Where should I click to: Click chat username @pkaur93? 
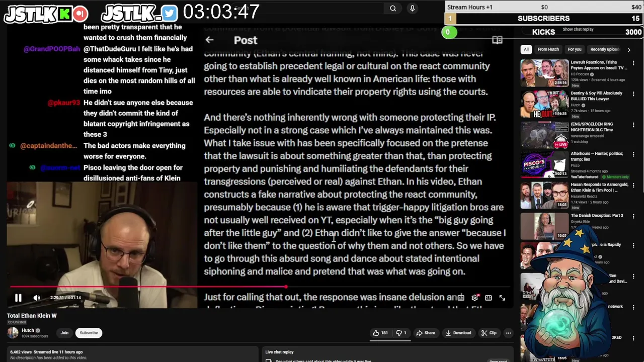[x=64, y=103]
